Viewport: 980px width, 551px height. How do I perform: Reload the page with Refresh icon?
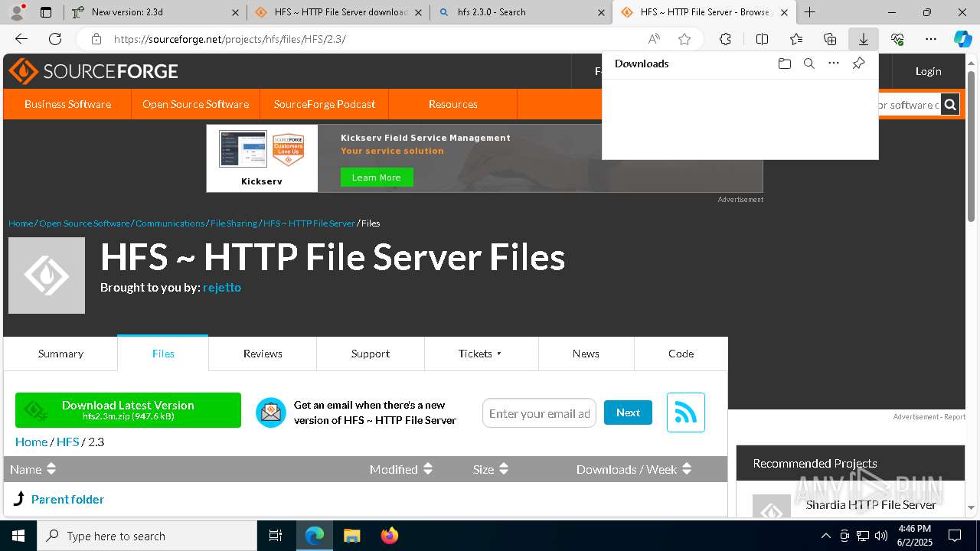click(x=55, y=39)
